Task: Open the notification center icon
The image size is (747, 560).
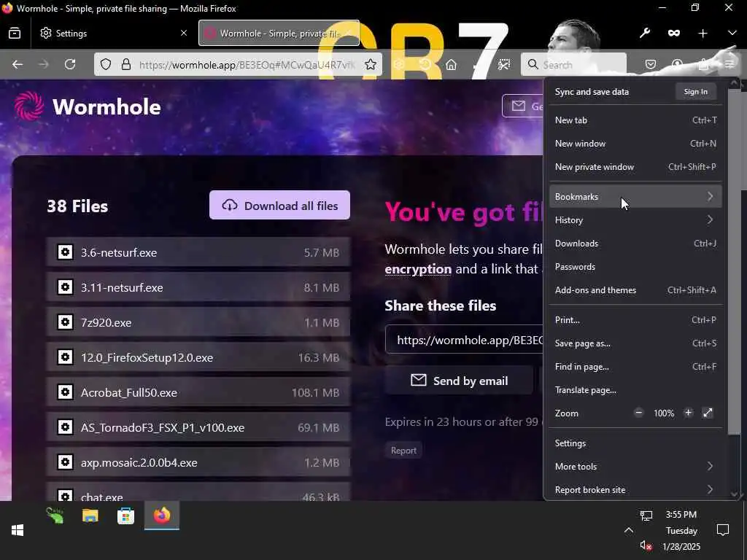Action: 723,530
